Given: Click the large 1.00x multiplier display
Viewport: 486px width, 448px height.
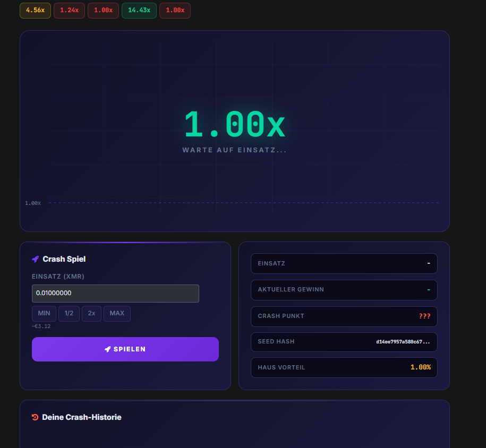Looking at the screenshot, I should (235, 124).
